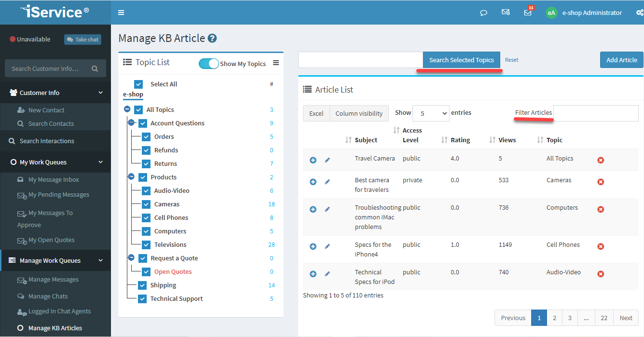Open Manage KB Articles in sidebar
The width and height of the screenshot is (644, 337).
pos(55,328)
